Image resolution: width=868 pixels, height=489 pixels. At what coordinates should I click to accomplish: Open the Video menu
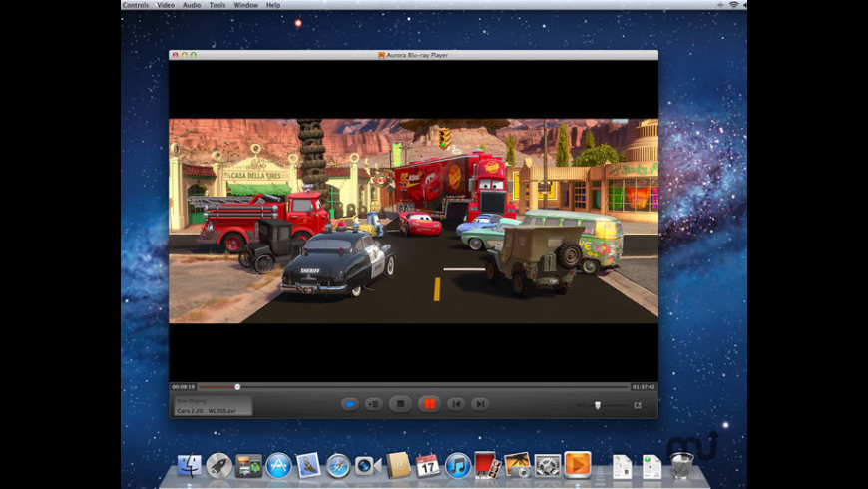pos(165,5)
